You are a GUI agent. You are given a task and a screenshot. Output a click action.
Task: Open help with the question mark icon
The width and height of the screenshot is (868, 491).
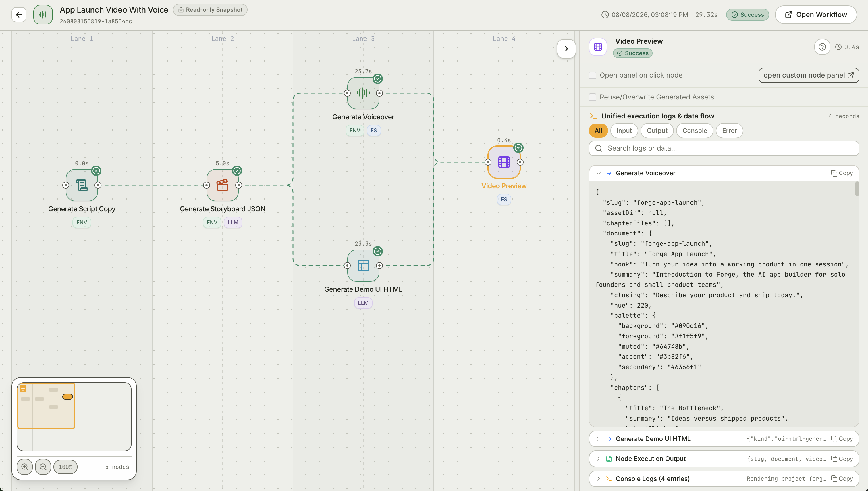click(x=822, y=47)
